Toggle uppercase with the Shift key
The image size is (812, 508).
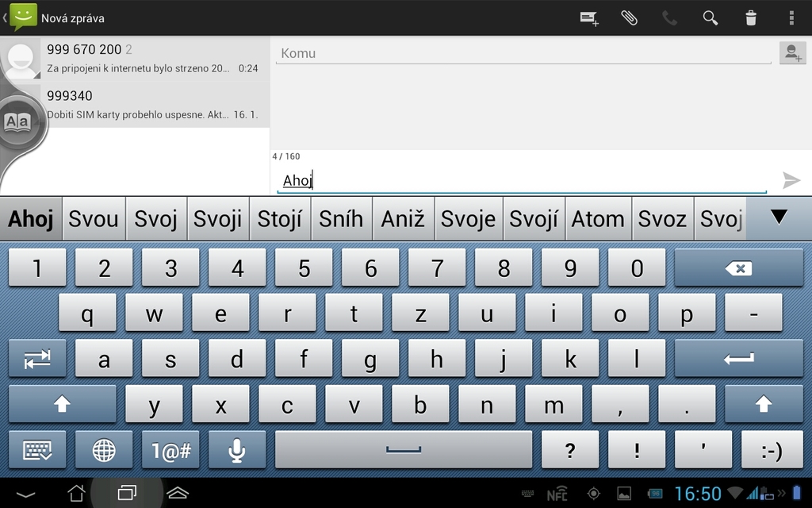tap(62, 404)
